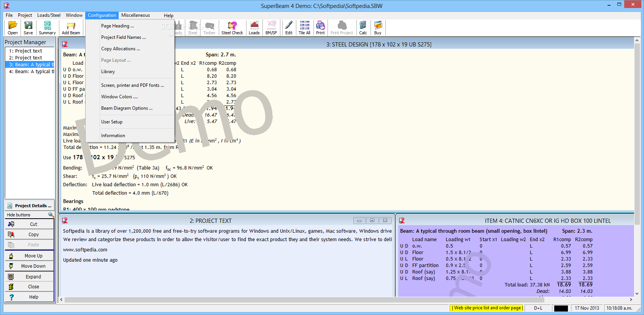Click the Buy toolbar icon
This screenshot has width=644, height=315.
tap(378, 28)
